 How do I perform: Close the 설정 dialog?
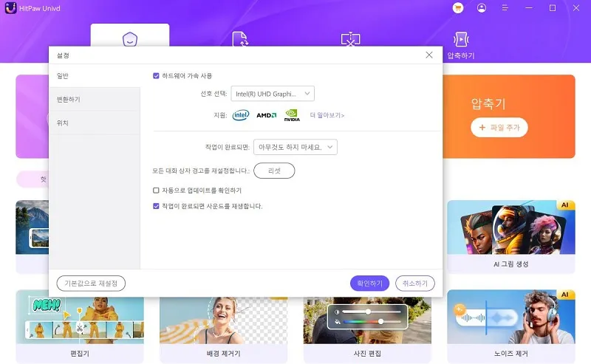coord(429,55)
